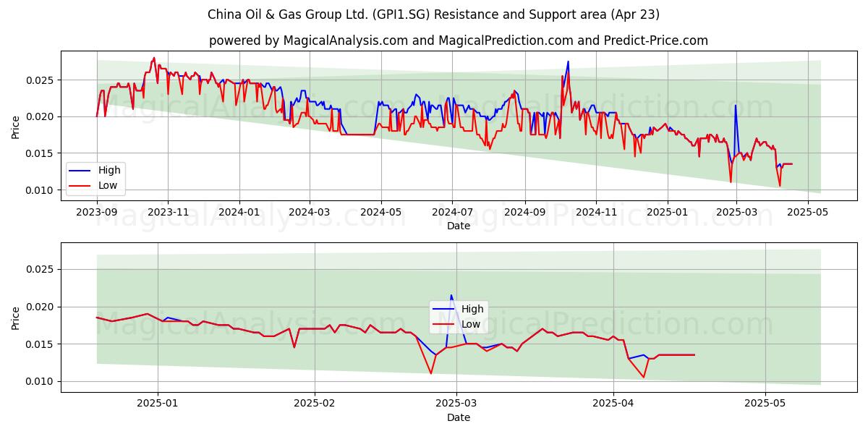Image resolution: width=868 pixels, height=434 pixels.
Task: Click the blue High peak after 2024-09 in top chart
Action: tap(568, 61)
